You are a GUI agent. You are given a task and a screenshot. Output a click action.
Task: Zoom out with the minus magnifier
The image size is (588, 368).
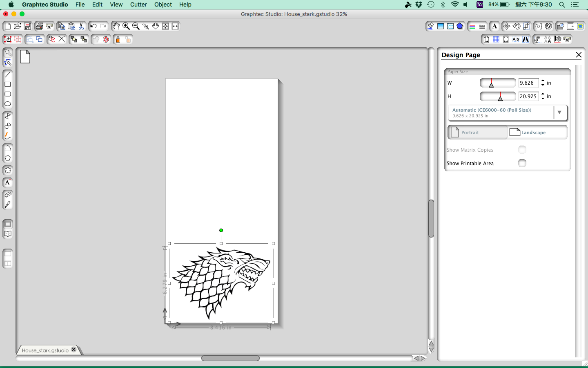136,26
